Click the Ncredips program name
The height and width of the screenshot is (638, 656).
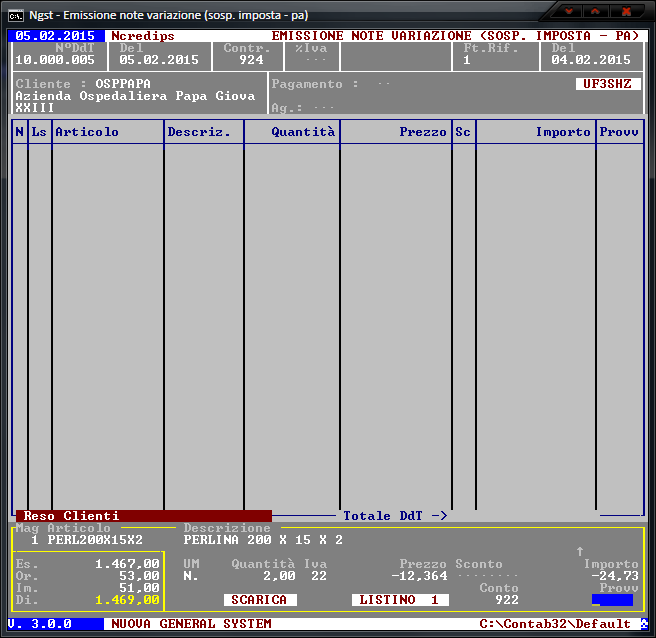coord(143,36)
